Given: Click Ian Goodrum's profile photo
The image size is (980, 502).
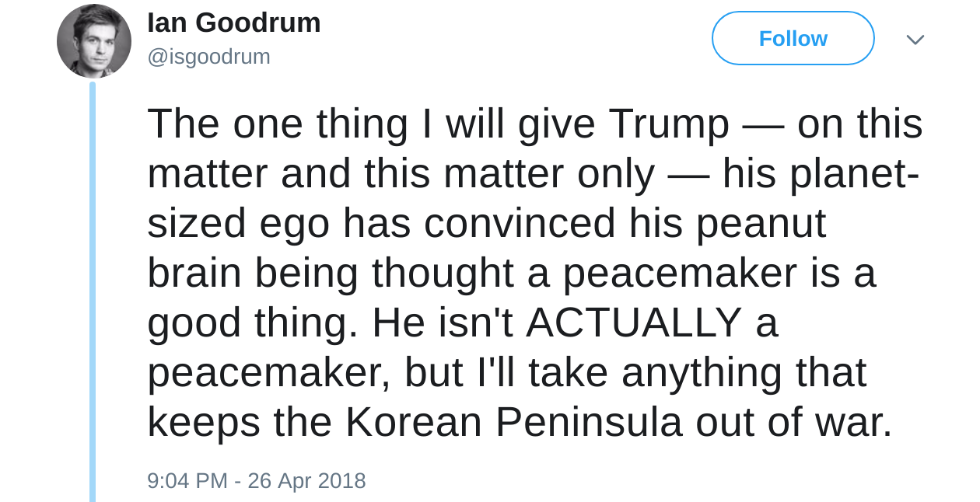Looking at the screenshot, I should (94, 41).
